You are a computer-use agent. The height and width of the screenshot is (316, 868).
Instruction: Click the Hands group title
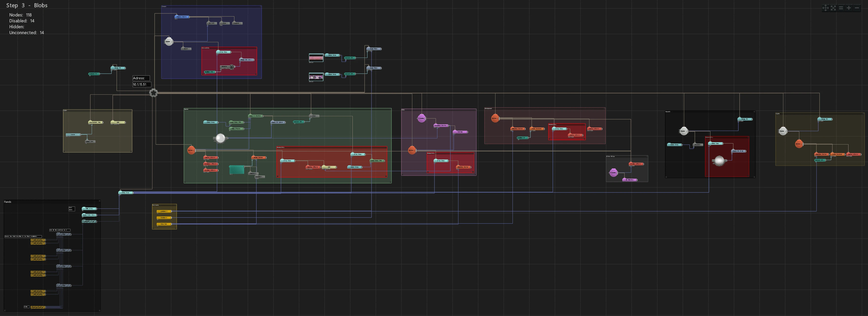click(x=8, y=202)
